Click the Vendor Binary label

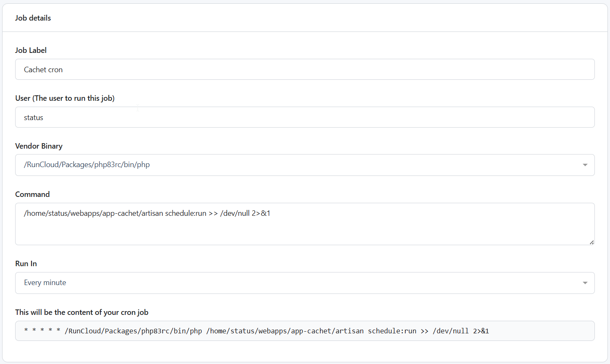(39, 146)
